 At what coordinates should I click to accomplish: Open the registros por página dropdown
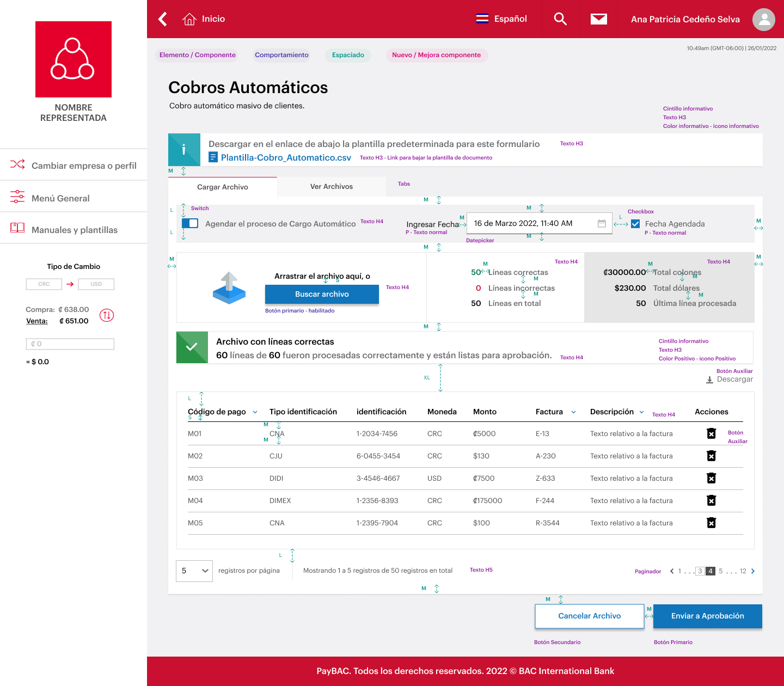coord(194,571)
